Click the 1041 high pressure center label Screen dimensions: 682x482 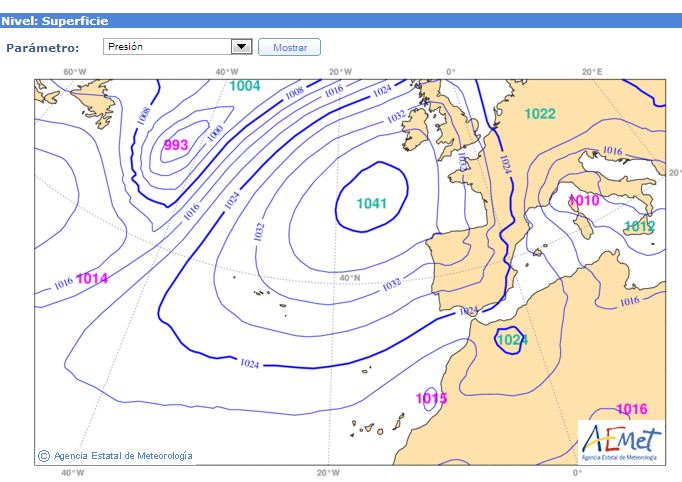(371, 203)
